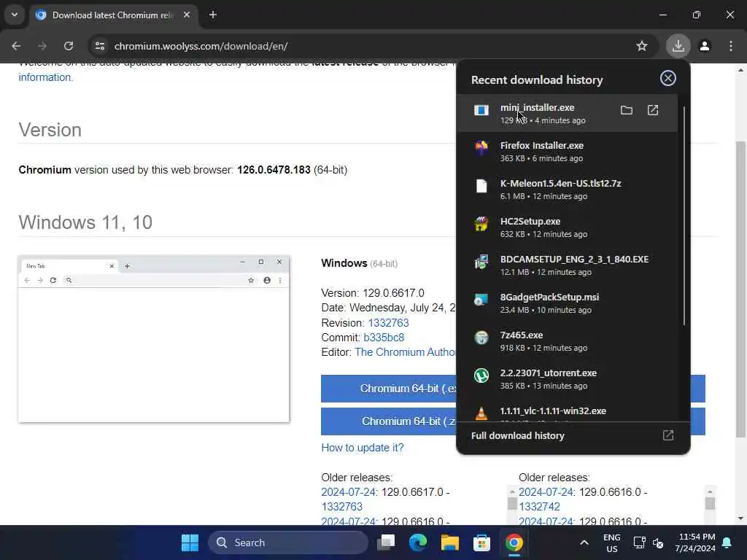Open the tab search dropdown arrow
This screenshot has width=747, height=560.
(15, 15)
